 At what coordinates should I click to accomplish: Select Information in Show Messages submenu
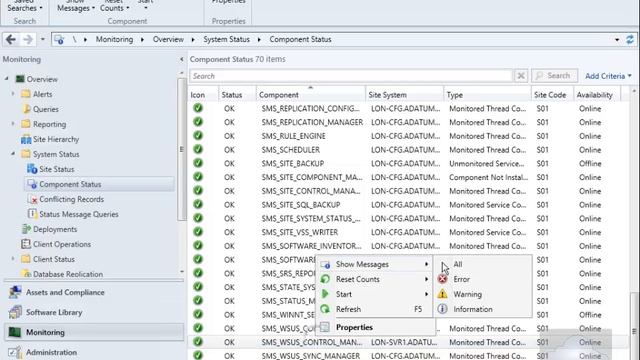click(x=483, y=309)
